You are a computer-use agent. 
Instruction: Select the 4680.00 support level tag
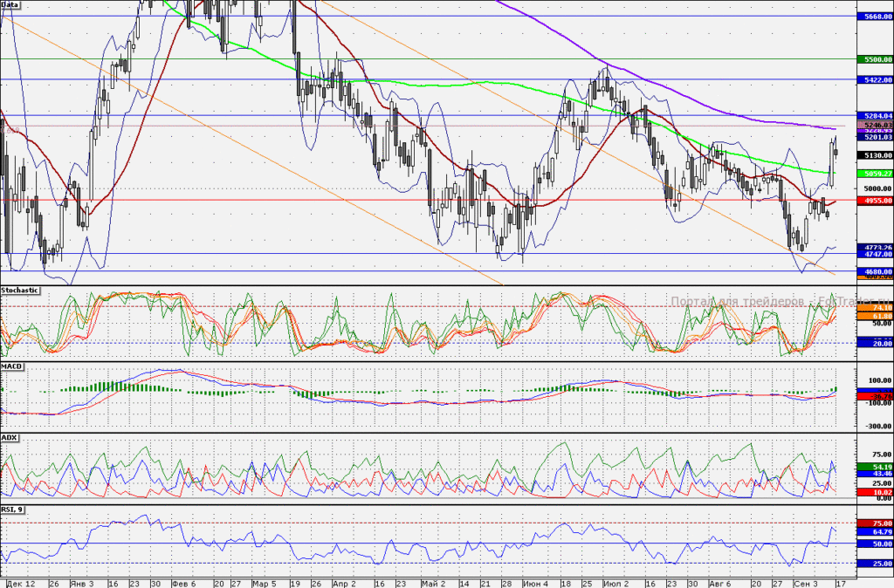tap(875, 272)
